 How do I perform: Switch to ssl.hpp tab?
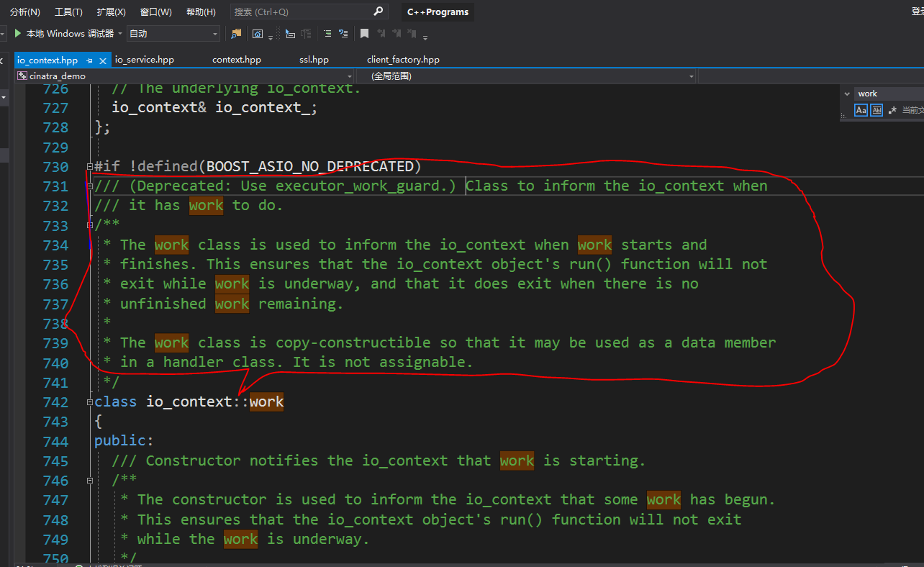[314, 60]
